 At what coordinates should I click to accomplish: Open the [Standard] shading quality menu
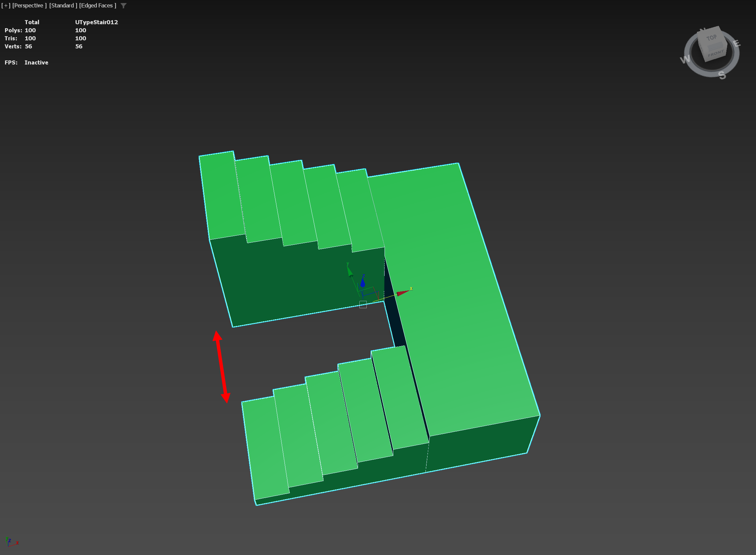(x=63, y=6)
